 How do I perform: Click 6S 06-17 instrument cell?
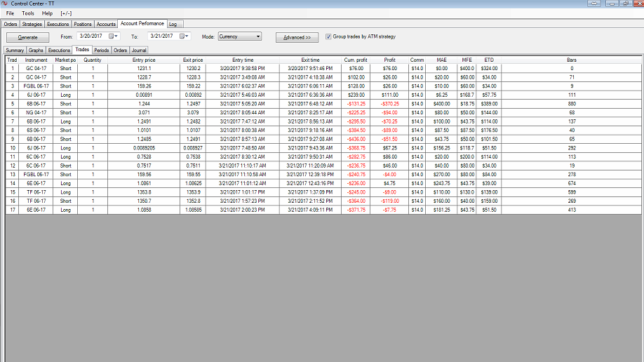coord(36,130)
